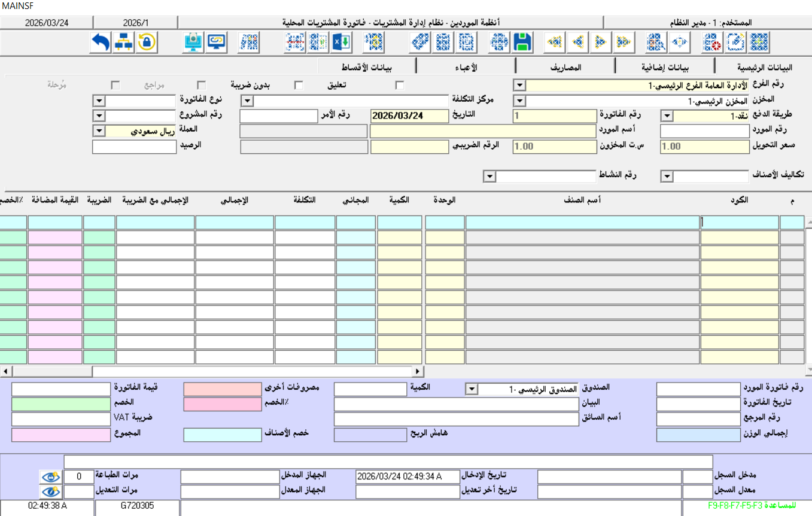Click the blue undo arrow icon

point(101,43)
